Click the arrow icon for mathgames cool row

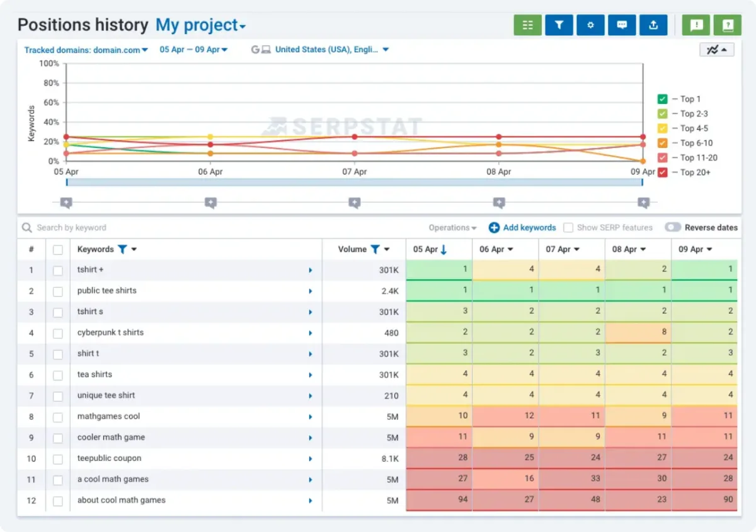[311, 417]
